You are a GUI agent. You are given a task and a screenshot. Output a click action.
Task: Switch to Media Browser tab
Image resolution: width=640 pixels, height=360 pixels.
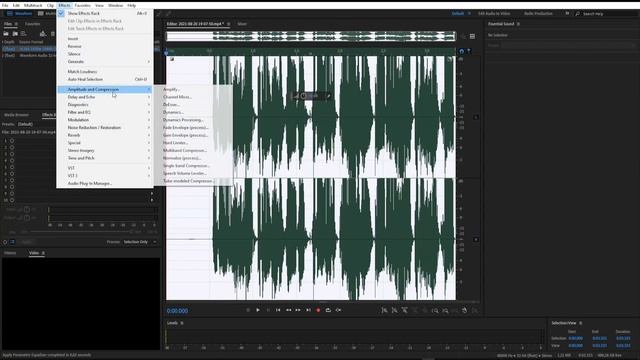pyautogui.click(x=16, y=115)
